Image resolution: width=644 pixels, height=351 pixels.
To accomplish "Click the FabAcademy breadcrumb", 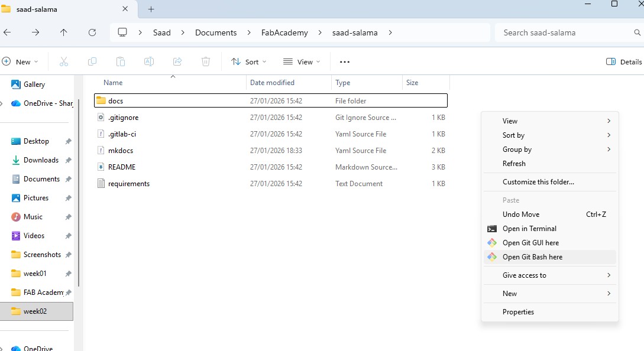I will 284,32.
